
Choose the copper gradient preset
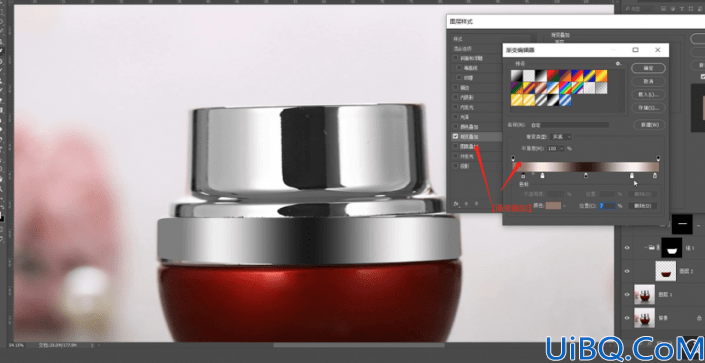click(x=541, y=88)
